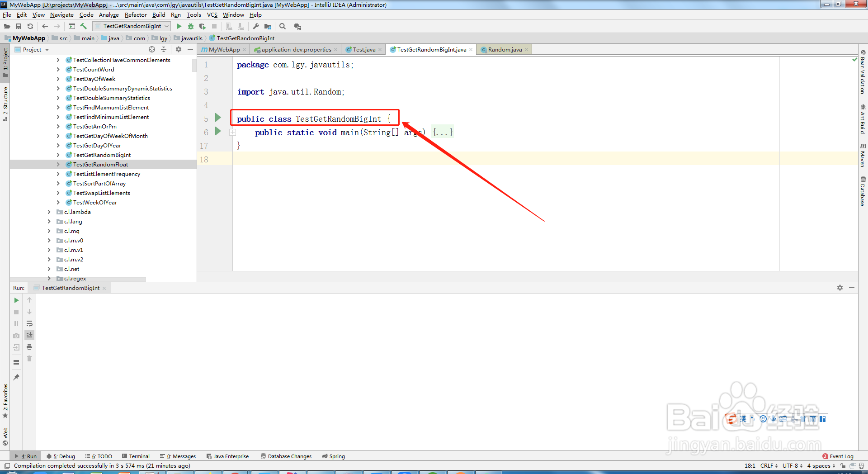Open Project Structure from the toolbar
Viewport: 868px width, 474px height.
click(x=268, y=26)
